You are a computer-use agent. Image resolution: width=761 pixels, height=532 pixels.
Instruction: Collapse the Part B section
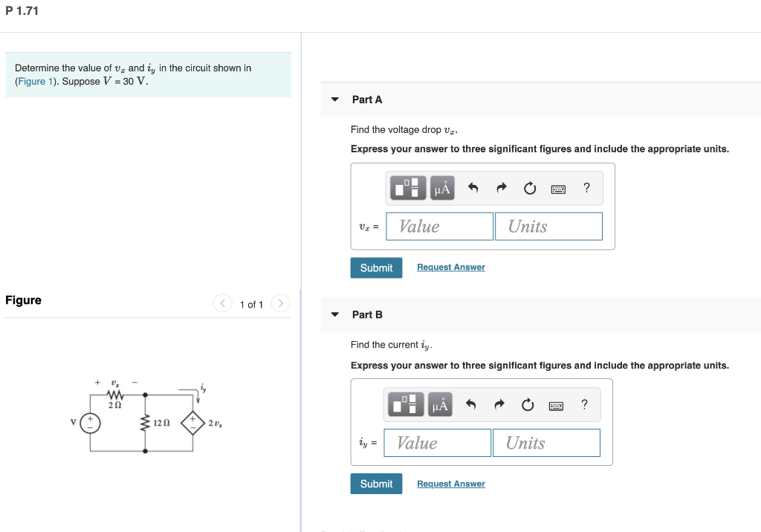pyautogui.click(x=334, y=314)
